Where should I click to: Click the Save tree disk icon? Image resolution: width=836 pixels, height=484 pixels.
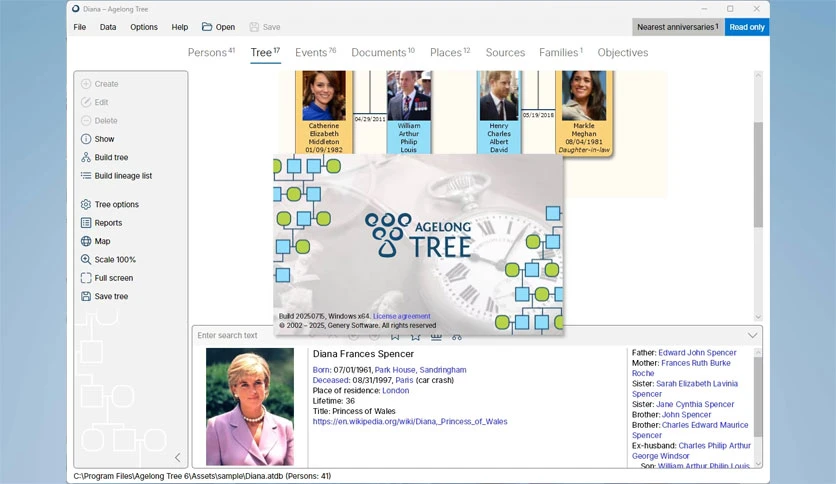tap(86, 296)
